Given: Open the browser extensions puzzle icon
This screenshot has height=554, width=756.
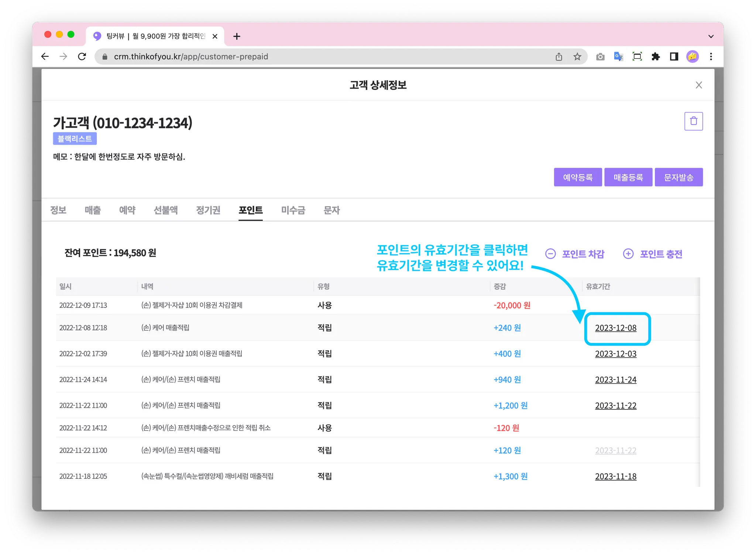Looking at the screenshot, I should 656,56.
